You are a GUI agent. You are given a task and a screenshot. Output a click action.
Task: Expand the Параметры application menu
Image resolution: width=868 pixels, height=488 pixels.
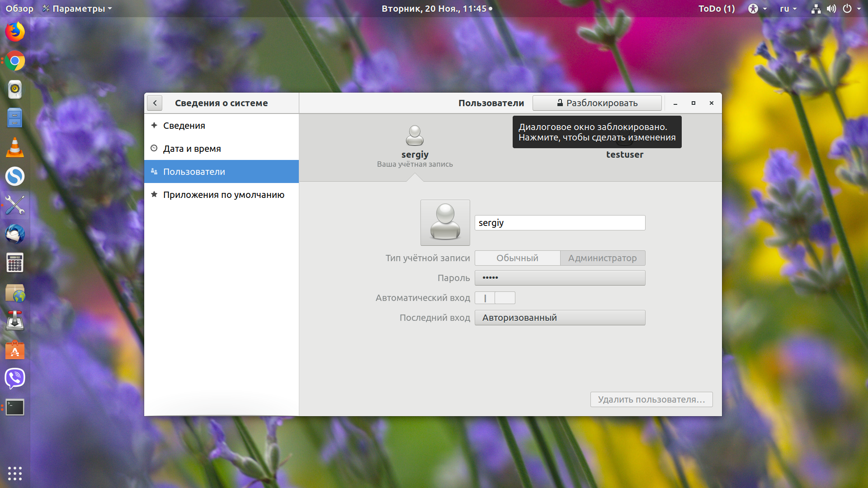click(x=77, y=9)
